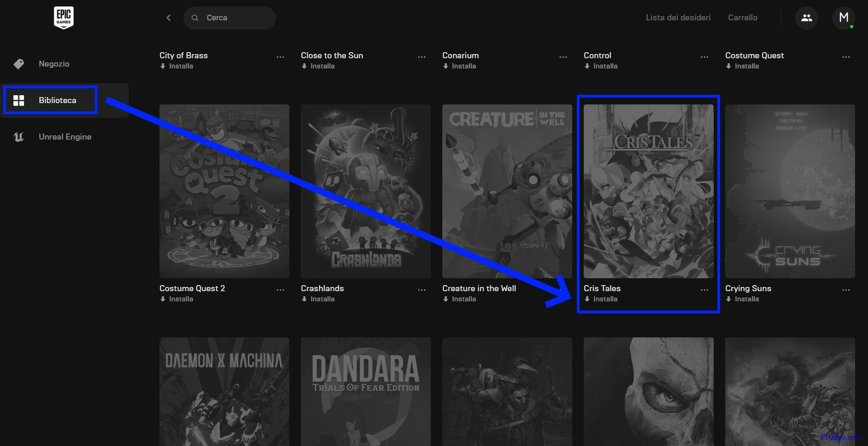Click the Negozio tag icon
868x446 pixels.
click(19, 64)
